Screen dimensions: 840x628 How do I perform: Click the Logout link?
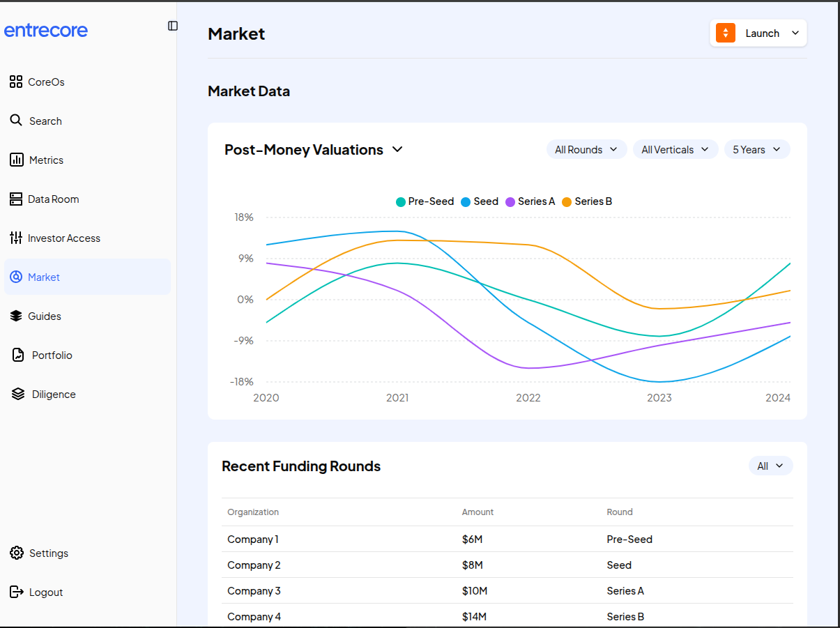45,592
